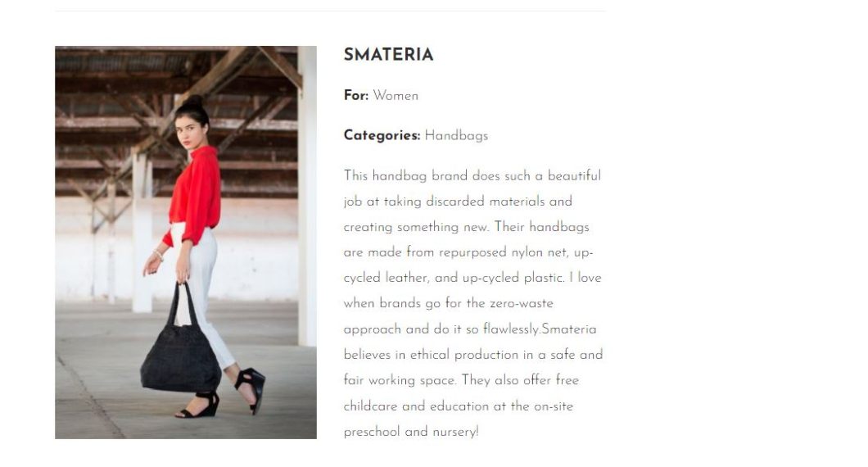Click the bold "For:" label

(356, 96)
